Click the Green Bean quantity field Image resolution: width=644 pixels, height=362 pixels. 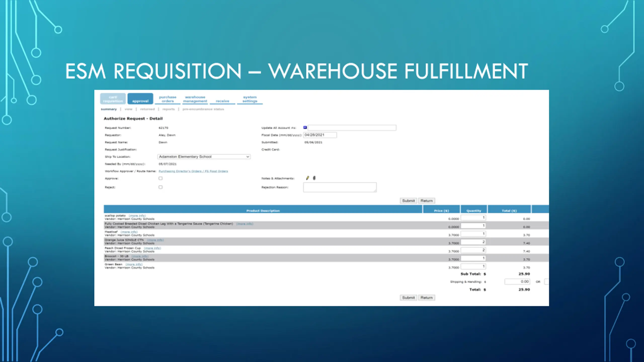pos(473,266)
